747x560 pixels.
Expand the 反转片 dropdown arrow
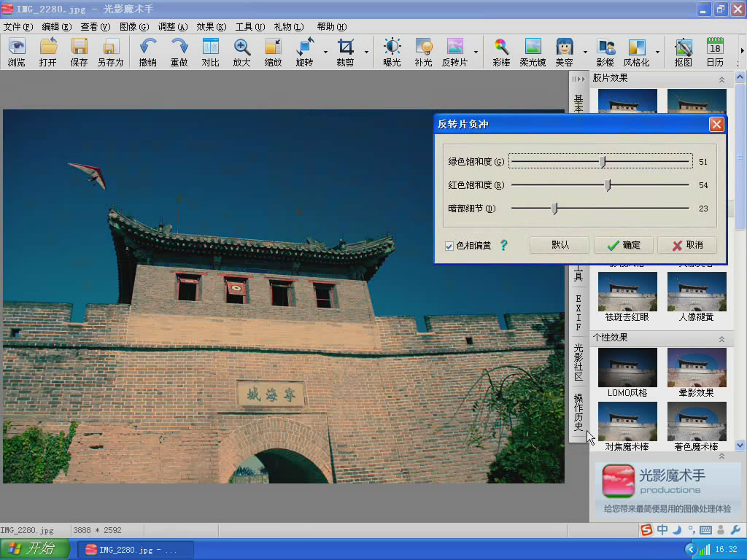[476, 52]
